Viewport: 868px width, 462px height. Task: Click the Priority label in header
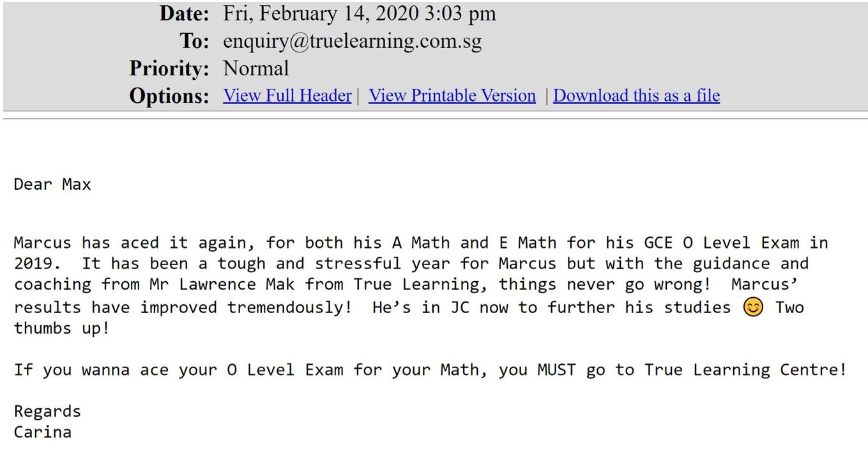(x=169, y=68)
